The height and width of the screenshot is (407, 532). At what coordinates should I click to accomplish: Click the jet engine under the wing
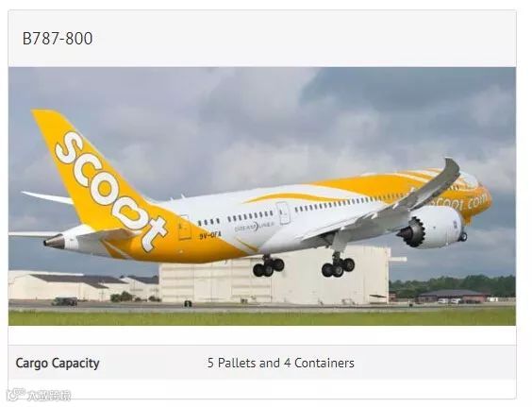tap(430, 227)
